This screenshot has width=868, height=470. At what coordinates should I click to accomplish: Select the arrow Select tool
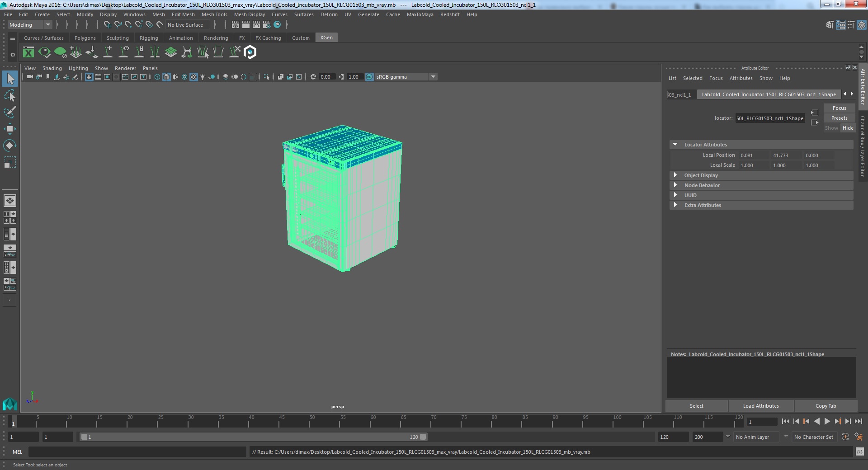(x=10, y=79)
